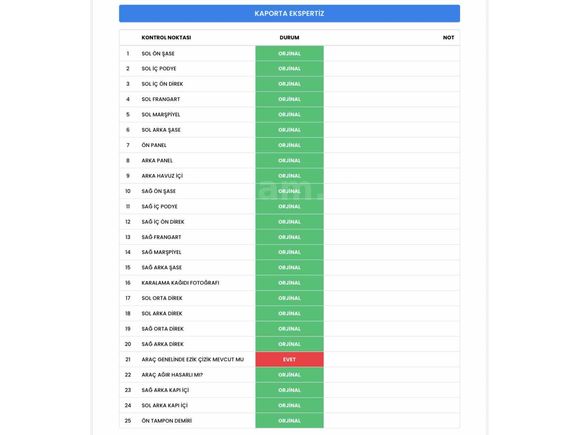580x435 pixels.
Task: Click ORJİNAL status for ARAÇ AĞIR HASARLI MI
Action: (x=289, y=375)
